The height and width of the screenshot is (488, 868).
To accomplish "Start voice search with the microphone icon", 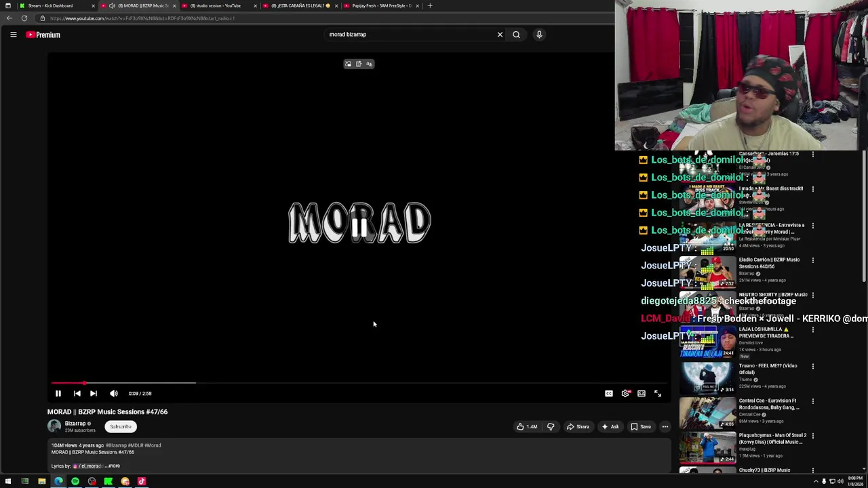I will (539, 35).
